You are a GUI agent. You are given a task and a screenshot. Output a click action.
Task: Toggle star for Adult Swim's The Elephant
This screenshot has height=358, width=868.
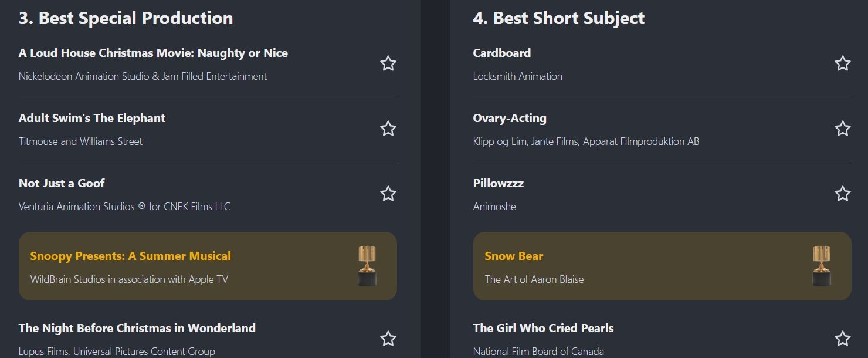[388, 129]
